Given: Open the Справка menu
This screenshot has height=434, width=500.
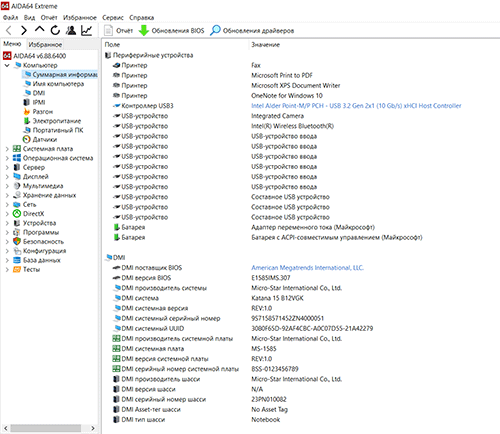Looking at the screenshot, I should coord(141,18).
